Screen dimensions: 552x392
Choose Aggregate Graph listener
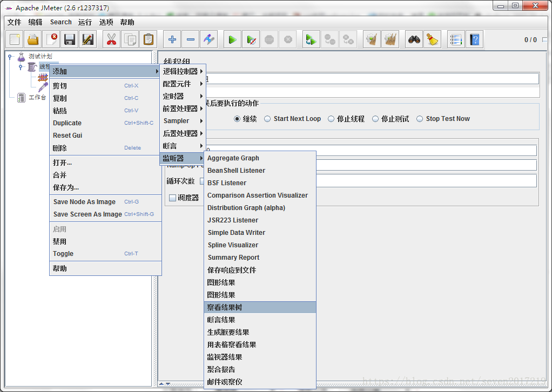click(x=260, y=158)
